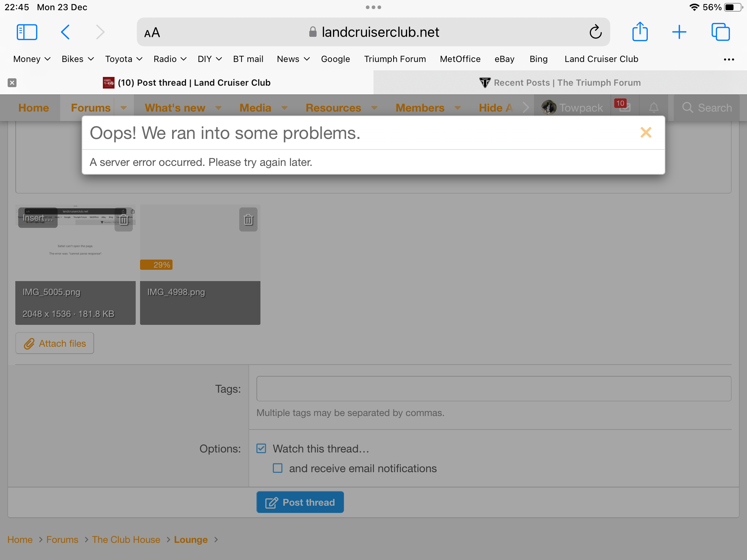Expand the Resources menu arrow
This screenshot has width=747, height=560.
[x=374, y=108]
